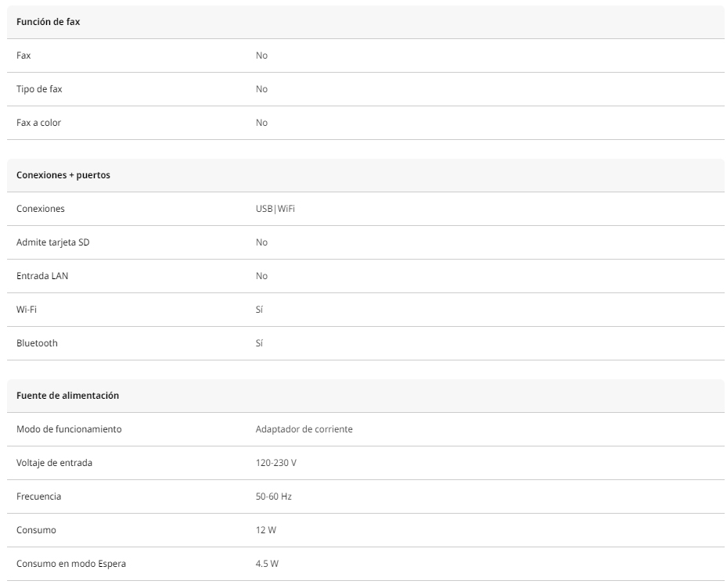The width and height of the screenshot is (727, 588).
Task: Click the Admite tarjeta SD label
Action: pyautogui.click(x=53, y=242)
